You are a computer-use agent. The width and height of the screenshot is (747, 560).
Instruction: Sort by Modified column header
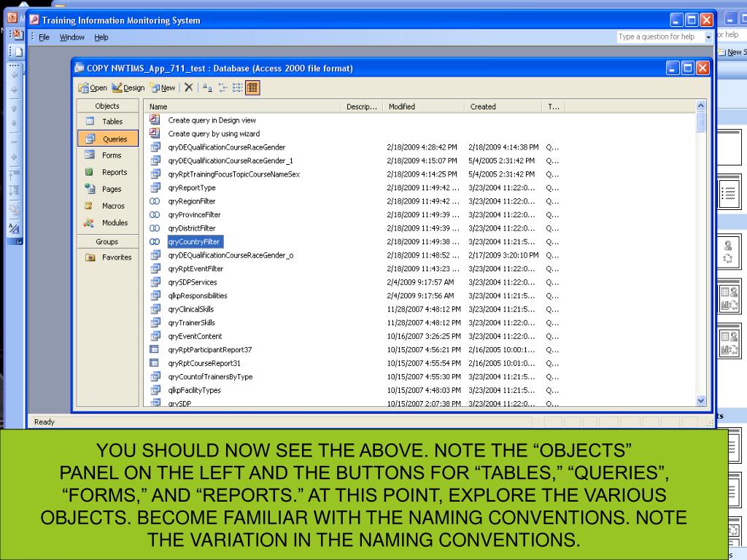tap(424, 106)
